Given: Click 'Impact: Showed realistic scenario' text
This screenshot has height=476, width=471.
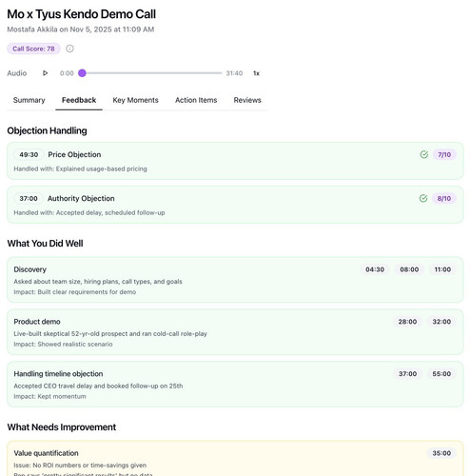Looking at the screenshot, I should (x=63, y=344).
